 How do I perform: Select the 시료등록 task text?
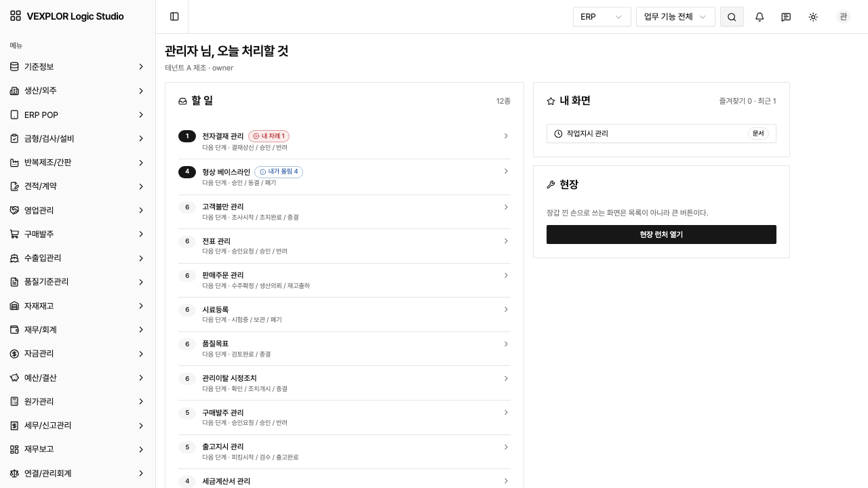(x=216, y=310)
